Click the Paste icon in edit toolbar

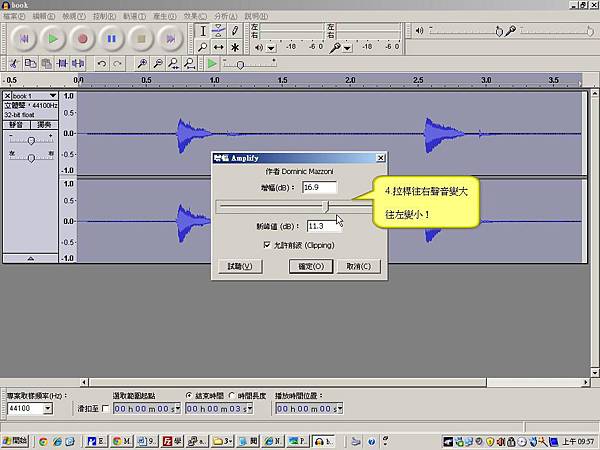pyautogui.click(x=46, y=64)
